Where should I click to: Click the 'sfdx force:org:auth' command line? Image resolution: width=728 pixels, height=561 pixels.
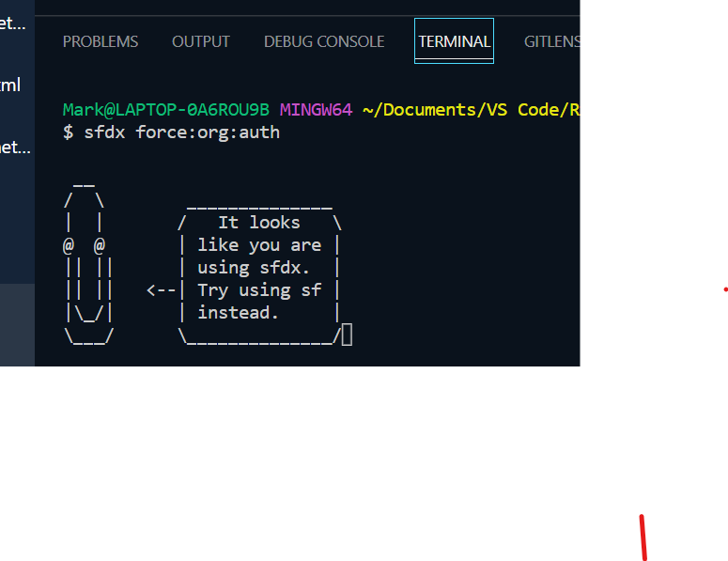[182, 132]
